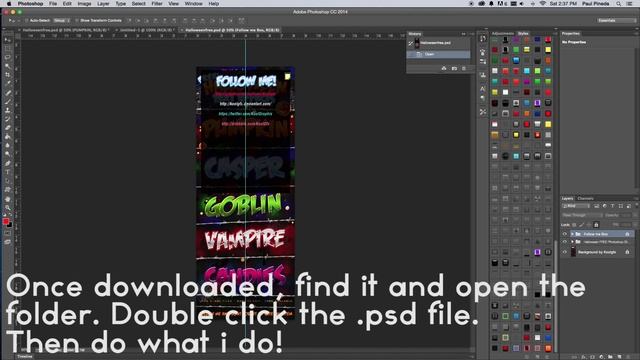Image resolution: width=640 pixels, height=360 pixels.
Task: Select the Move tool in the toolbox
Action: click(8, 40)
